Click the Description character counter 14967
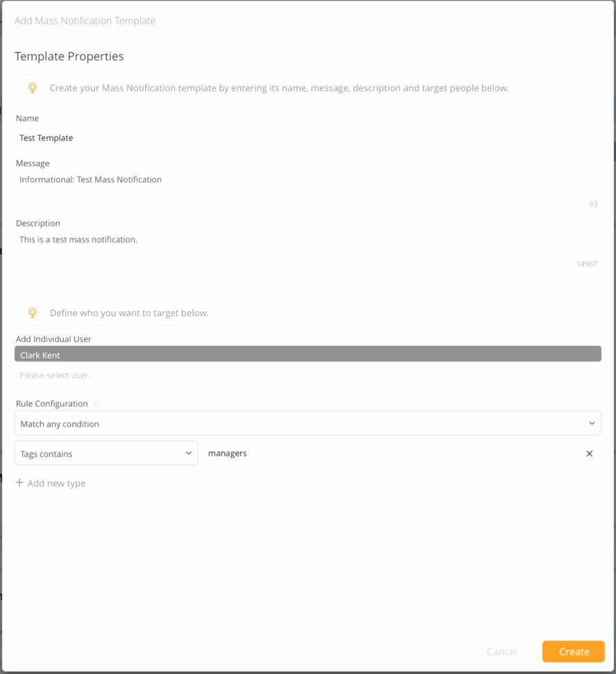This screenshot has width=616, height=674. 586,264
